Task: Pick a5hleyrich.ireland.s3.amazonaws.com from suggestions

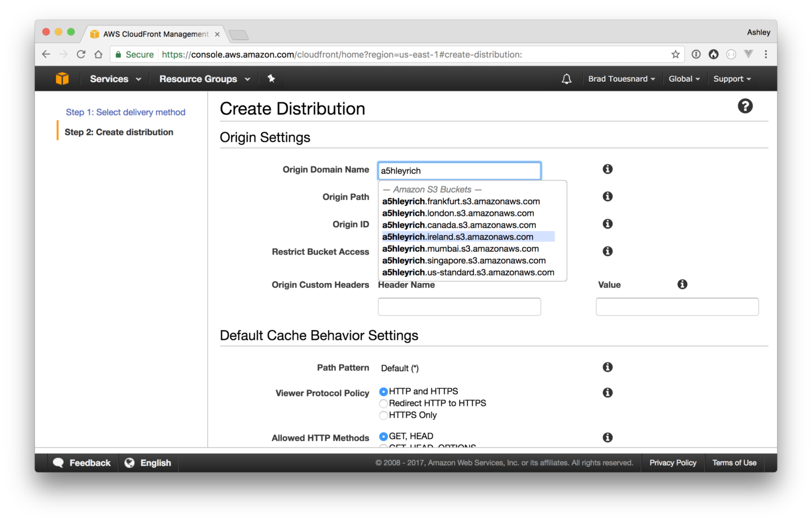Action: coord(457,237)
